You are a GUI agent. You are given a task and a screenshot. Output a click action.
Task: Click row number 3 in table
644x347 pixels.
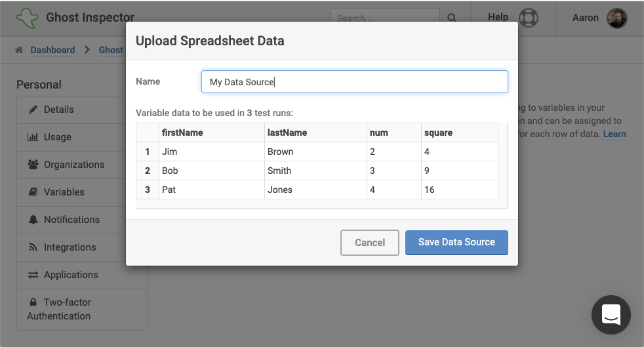[x=148, y=190]
